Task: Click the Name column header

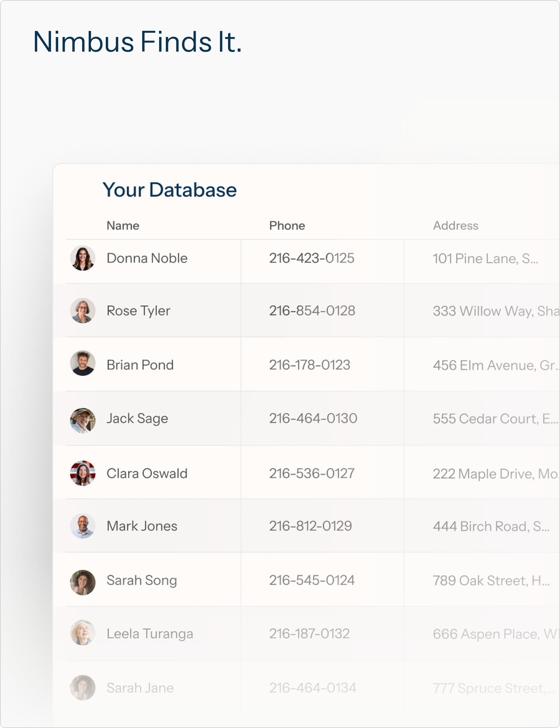Action: [123, 226]
